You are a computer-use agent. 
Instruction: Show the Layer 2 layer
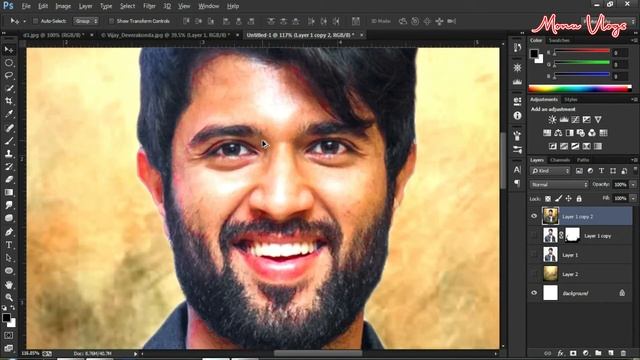[534, 274]
